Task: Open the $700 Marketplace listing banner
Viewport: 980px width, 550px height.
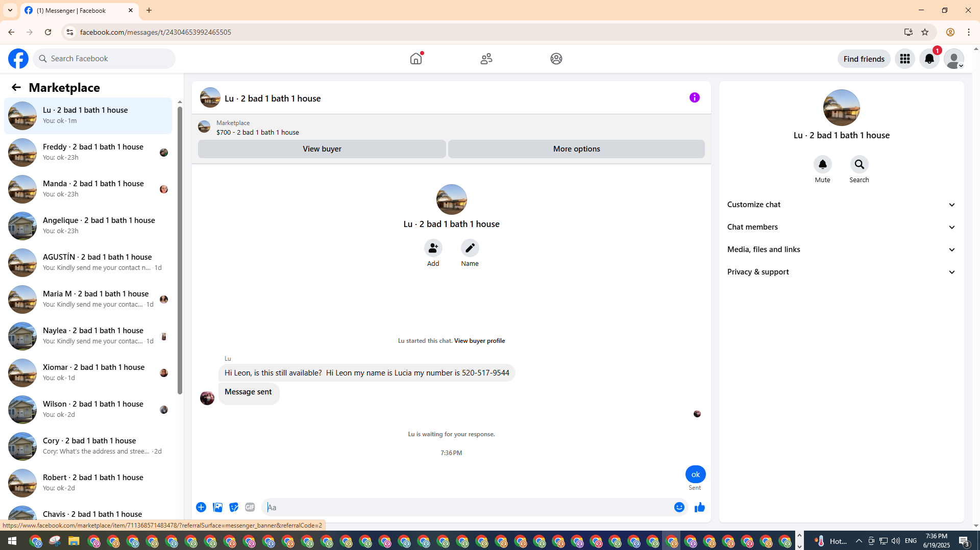Action: 451,127
